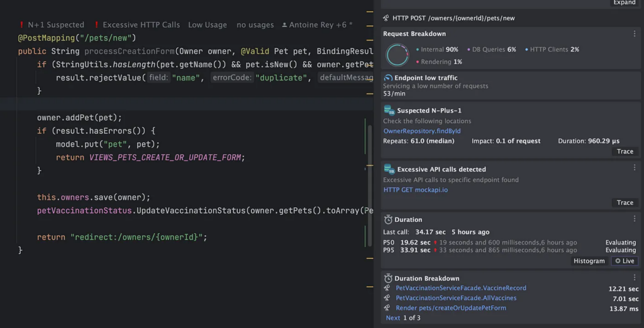This screenshot has height=328, width=644.
Task: Click the 13.87 ms duration value
Action: [625, 309]
